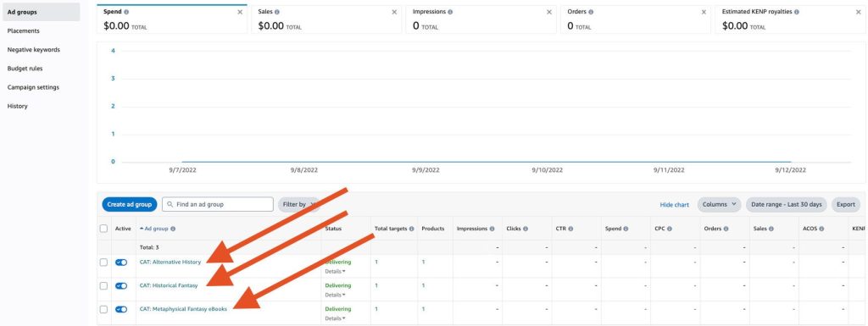
Task: Click the Status column header
Action: [x=333, y=229]
